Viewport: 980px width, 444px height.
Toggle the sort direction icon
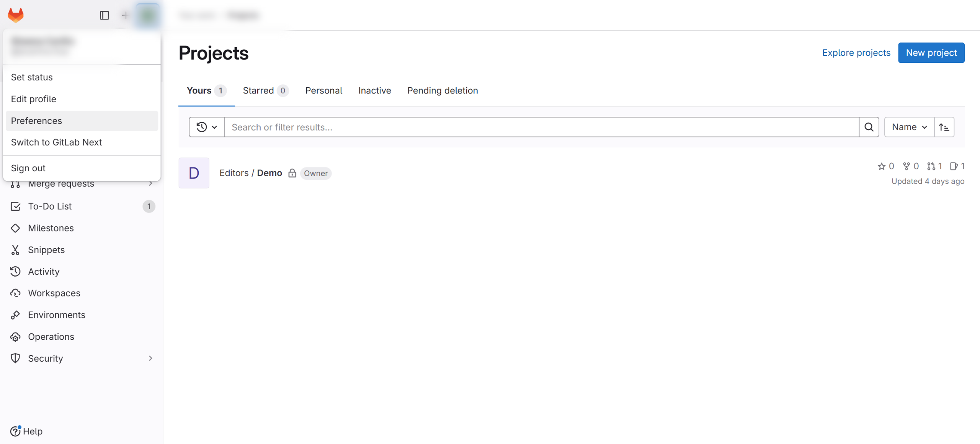pos(944,127)
